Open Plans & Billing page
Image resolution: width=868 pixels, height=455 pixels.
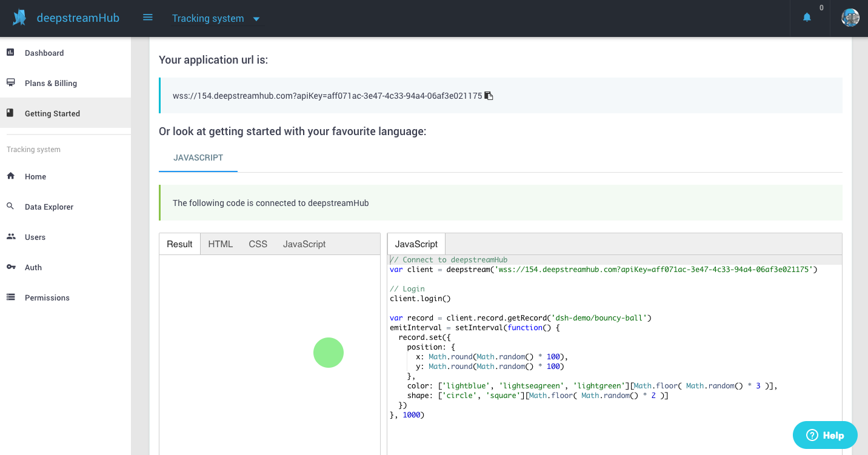50,83
